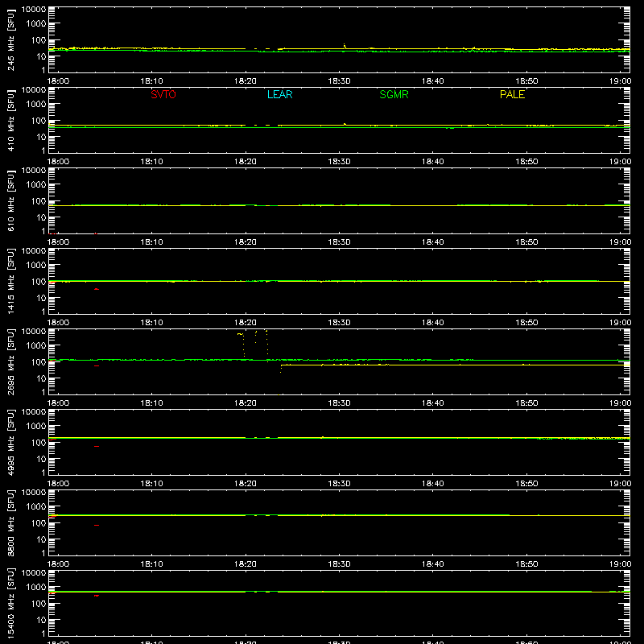644x644 pixels.
Task: Click the yellow PALE step-down line at 2695 MHz
Action: [x=455, y=365]
